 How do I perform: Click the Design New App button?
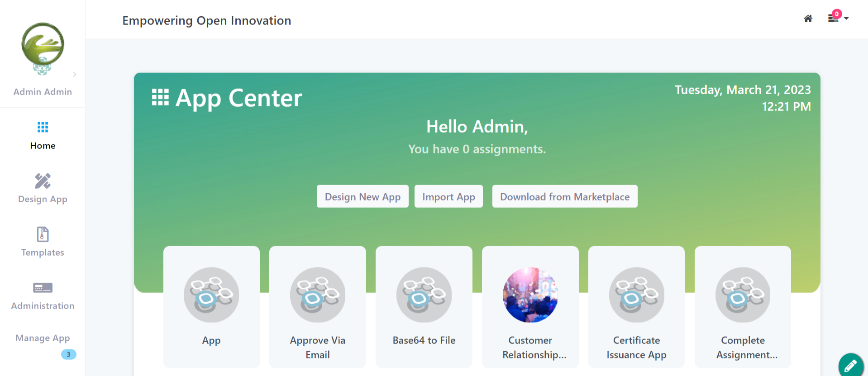(x=362, y=196)
